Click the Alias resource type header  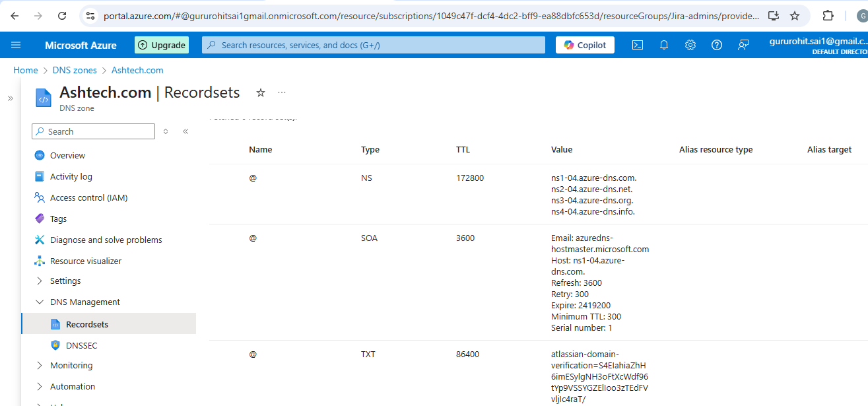pyautogui.click(x=716, y=150)
